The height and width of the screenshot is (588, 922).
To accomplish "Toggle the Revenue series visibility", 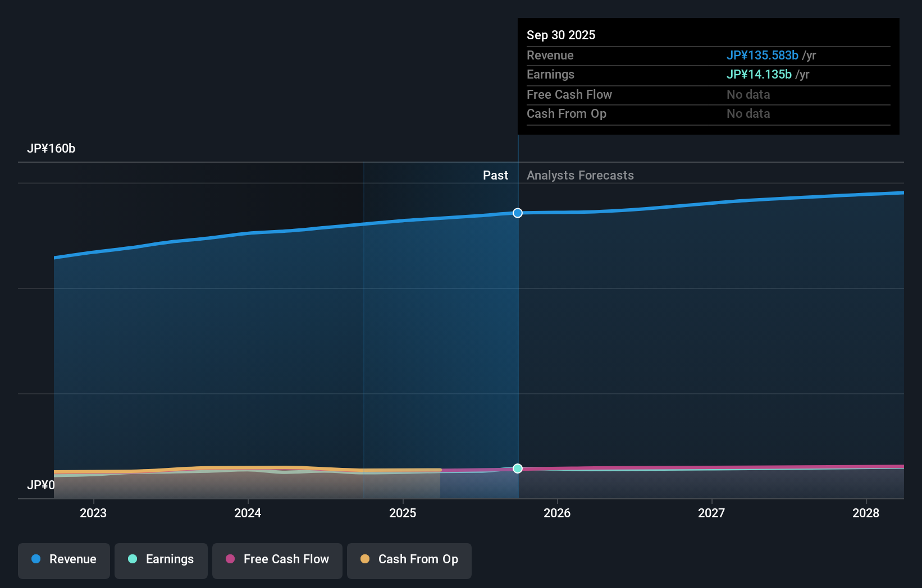I will tap(63, 559).
